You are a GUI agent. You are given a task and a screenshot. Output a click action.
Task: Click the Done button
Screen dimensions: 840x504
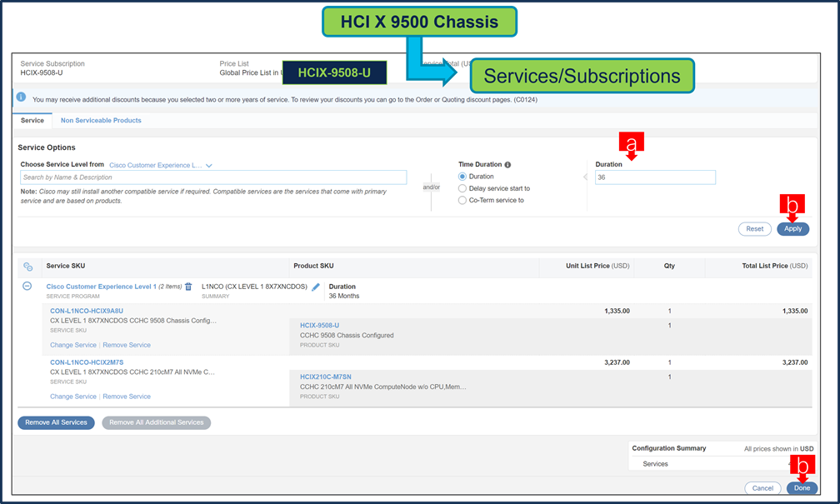(802, 488)
